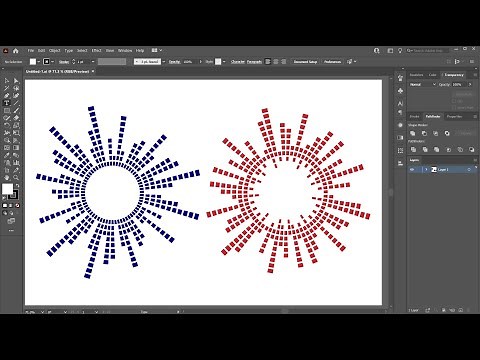Switch to the Stroke tab
480x360 pixels.
click(414, 116)
